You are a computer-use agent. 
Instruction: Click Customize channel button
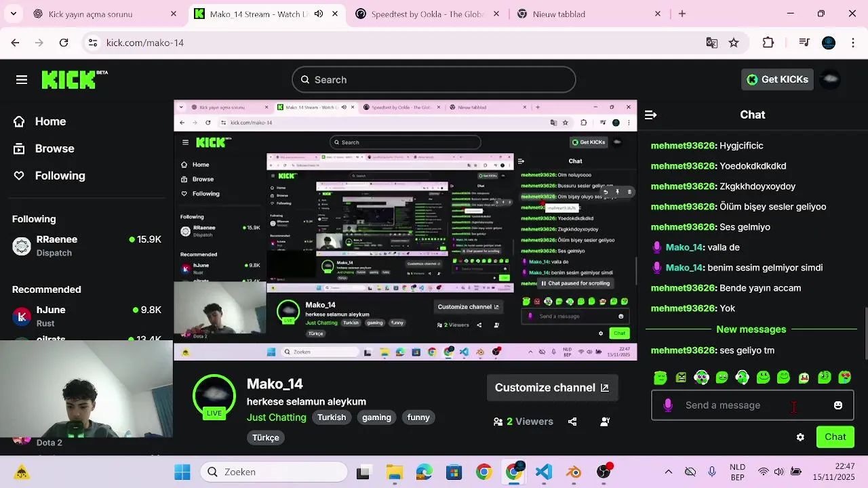click(553, 388)
